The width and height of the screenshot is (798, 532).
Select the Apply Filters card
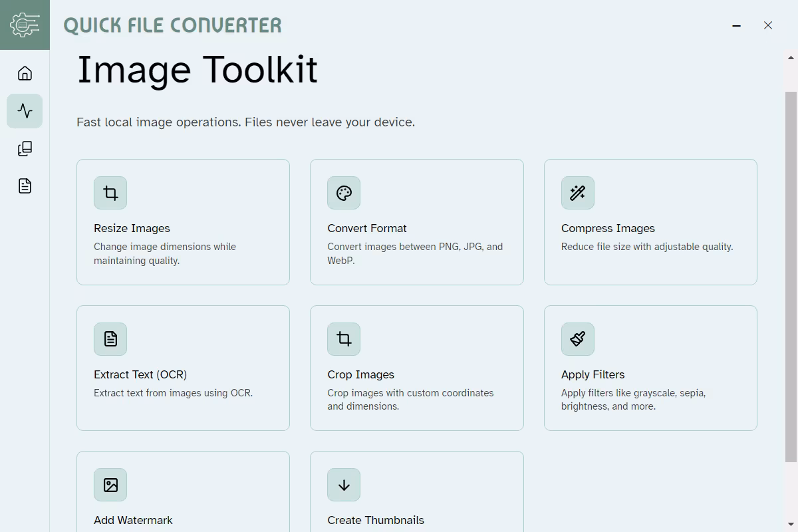[650, 368]
